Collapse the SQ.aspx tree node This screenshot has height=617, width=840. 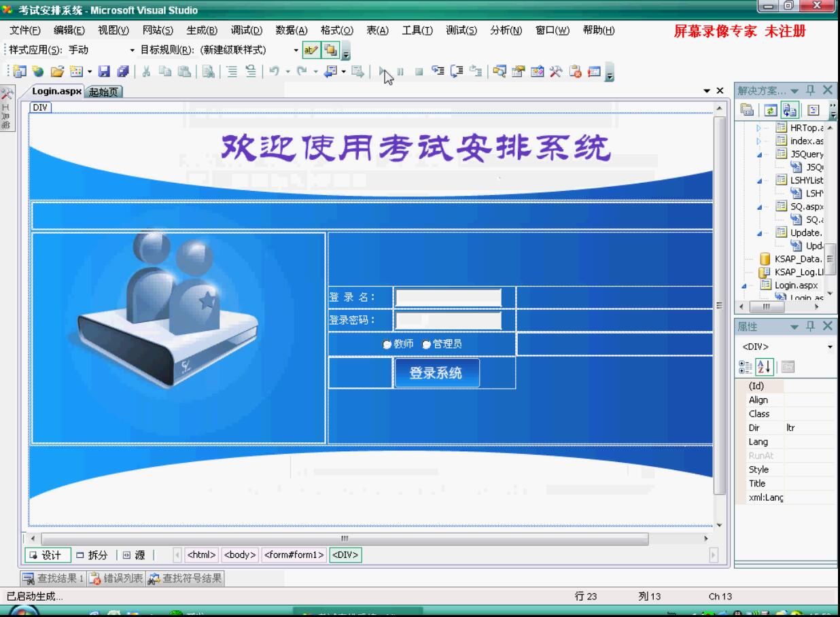click(x=759, y=207)
